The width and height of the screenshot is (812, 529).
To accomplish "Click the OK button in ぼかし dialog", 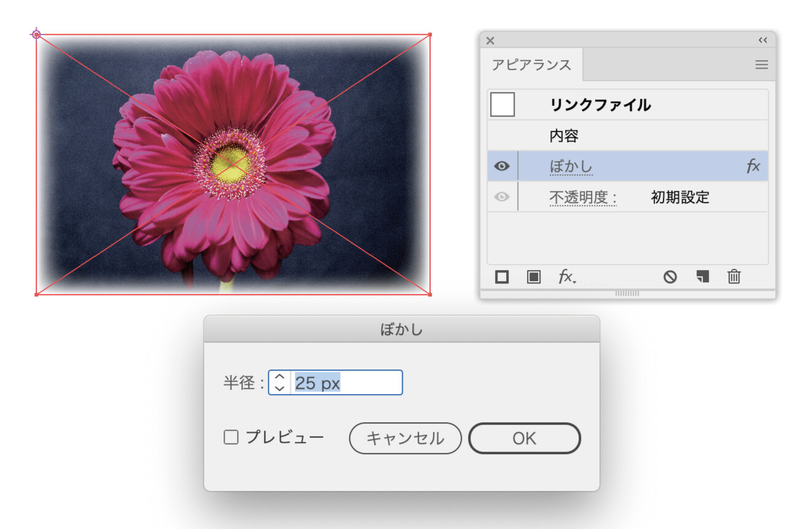I will point(525,438).
